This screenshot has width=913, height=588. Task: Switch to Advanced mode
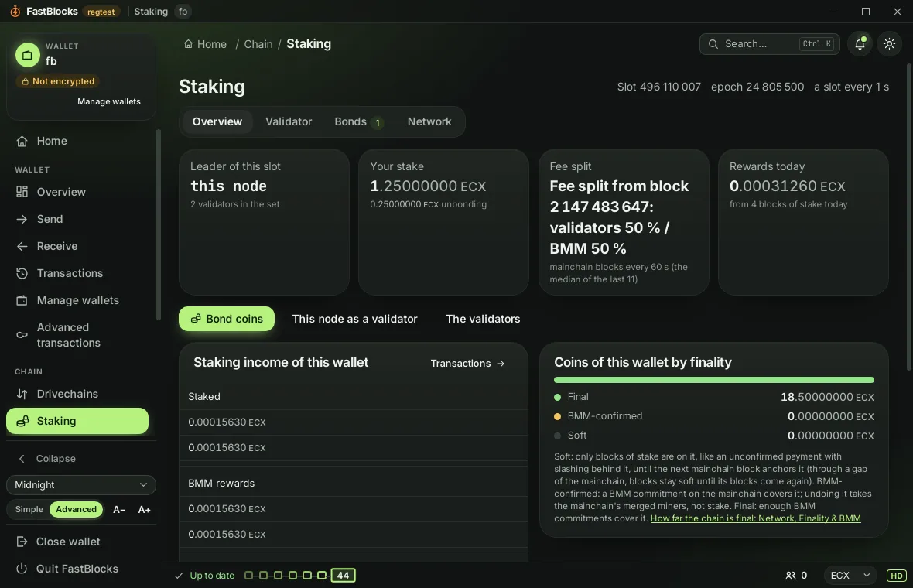coord(77,509)
